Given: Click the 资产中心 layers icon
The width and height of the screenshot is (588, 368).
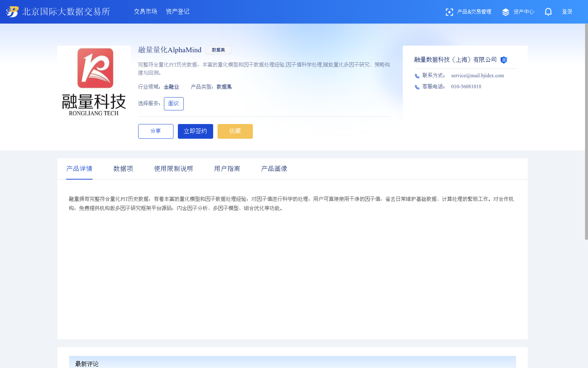Looking at the screenshot, I should coord(506,12).
